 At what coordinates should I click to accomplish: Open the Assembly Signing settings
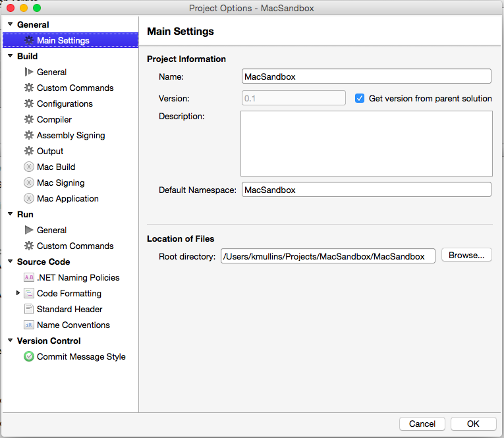[70, 135]
